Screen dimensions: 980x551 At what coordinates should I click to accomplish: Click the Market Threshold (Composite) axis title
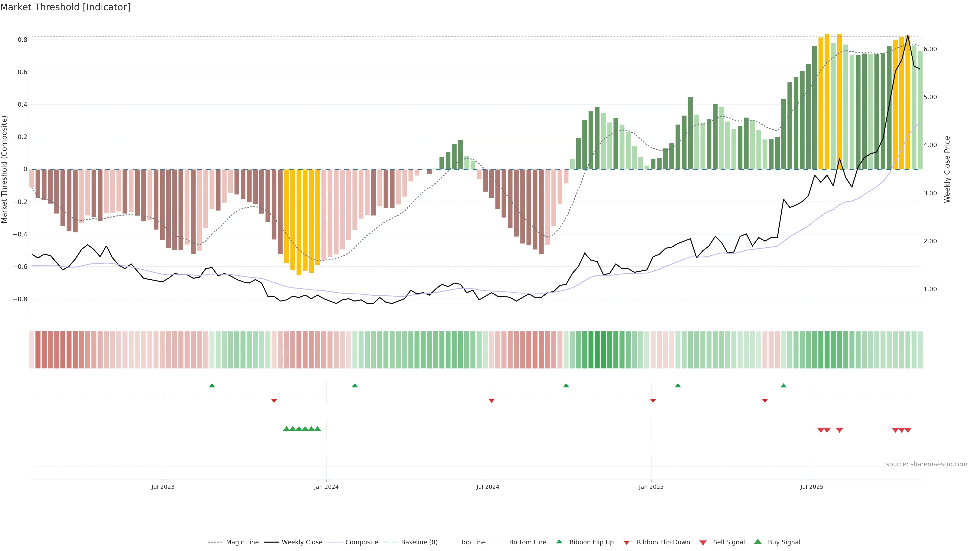[5, 169]
